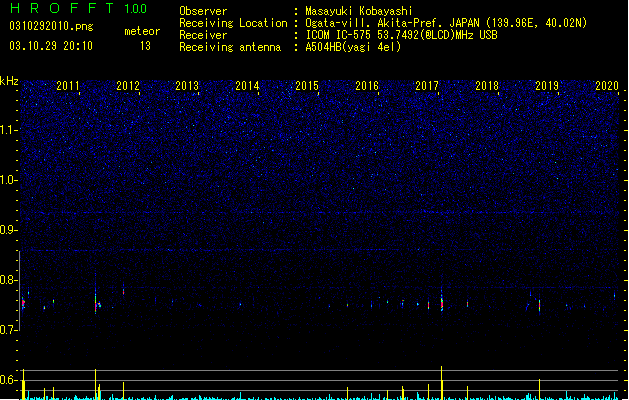Select the filename 0310292010.png text
The image size is (629, 400).
point(51,26)
